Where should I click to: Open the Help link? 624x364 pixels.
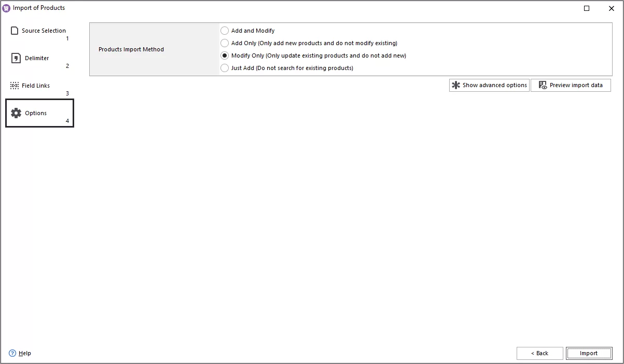pos(24,353)
